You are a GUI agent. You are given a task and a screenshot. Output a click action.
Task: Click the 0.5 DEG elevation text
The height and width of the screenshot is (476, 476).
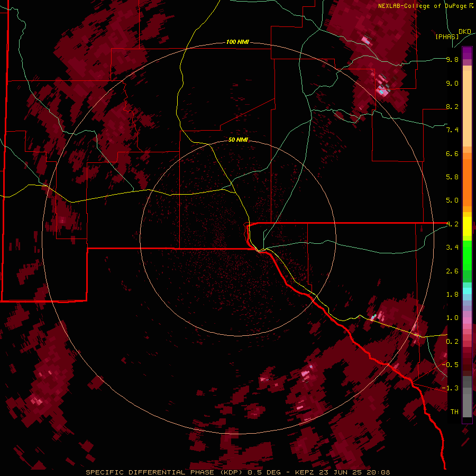point(264,472)
